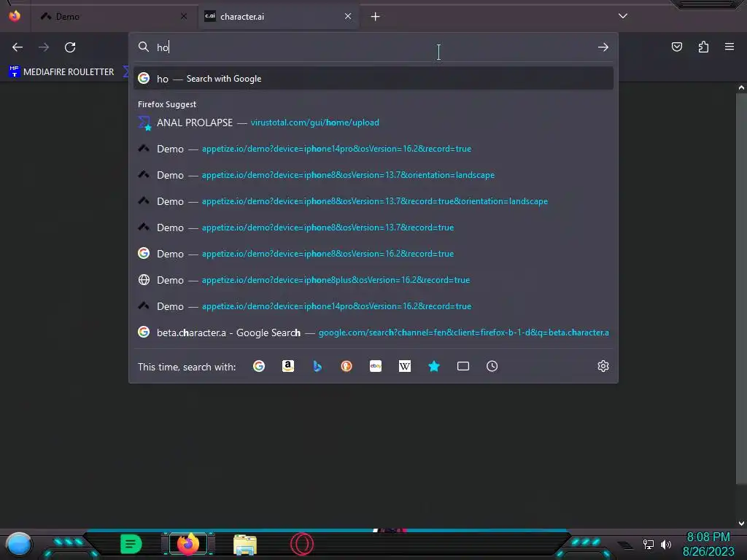Open the Pocket save icon
Screen dimensions: 747x560
click(x=676, y=47)
